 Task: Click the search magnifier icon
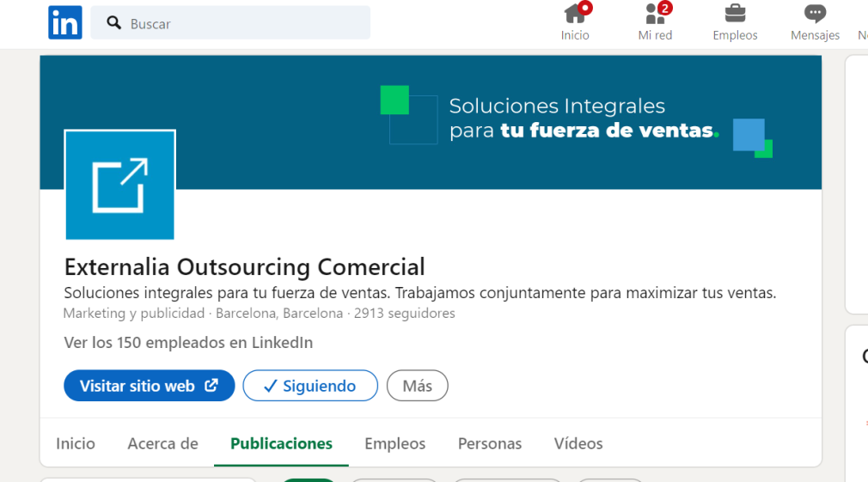114,22
